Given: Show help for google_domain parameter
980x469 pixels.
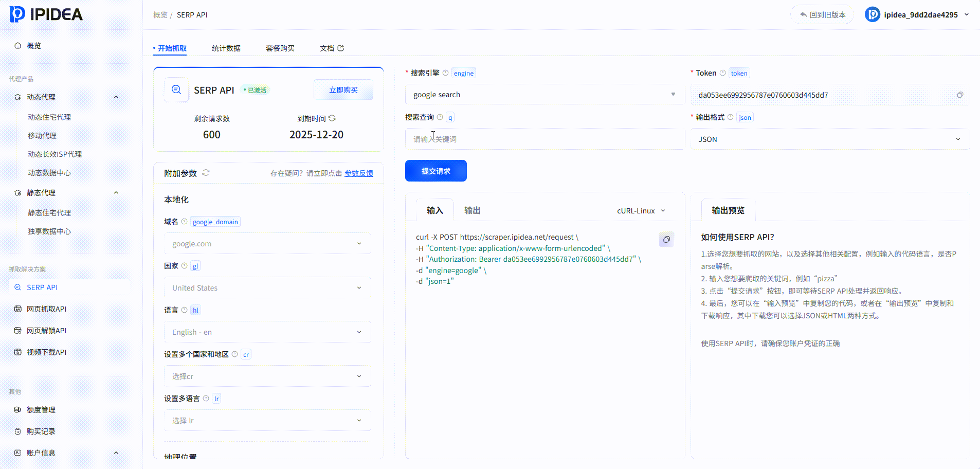Looking at the screenshot, I should pos(184,222).
